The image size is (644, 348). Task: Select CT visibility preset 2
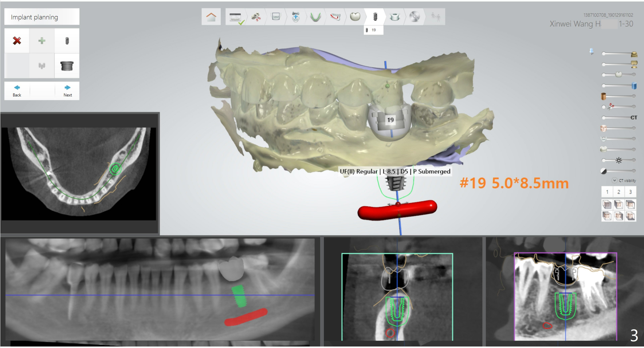pyautogui.click(x=619, y=192)
